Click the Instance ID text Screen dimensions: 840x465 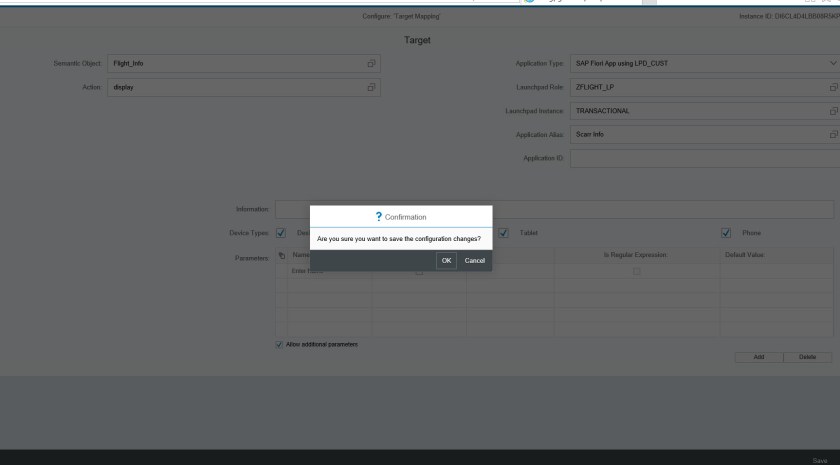tap(789, 17)
